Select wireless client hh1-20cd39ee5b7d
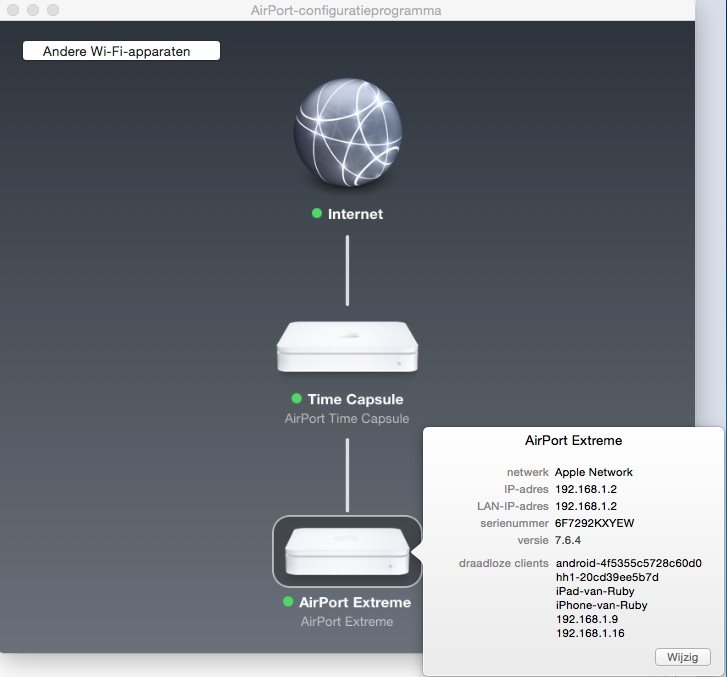The height and width of the screenshot is (677, 727). [606, 577]
